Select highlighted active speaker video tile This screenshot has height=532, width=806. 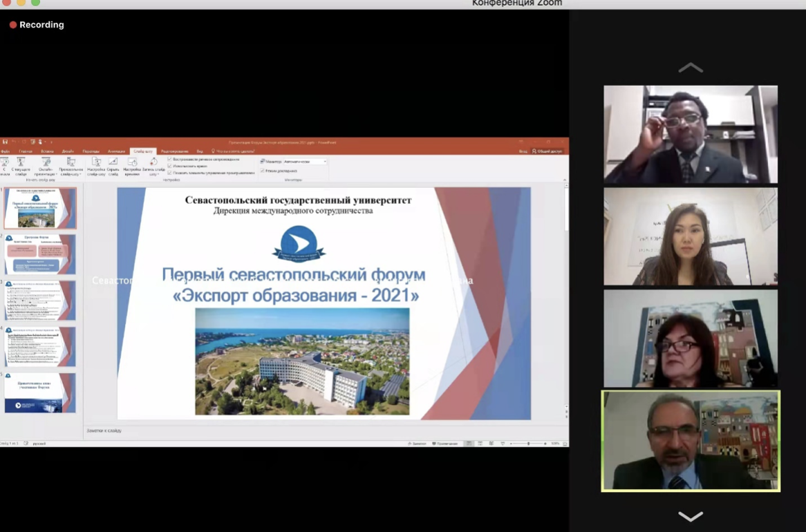coord(691,441)
